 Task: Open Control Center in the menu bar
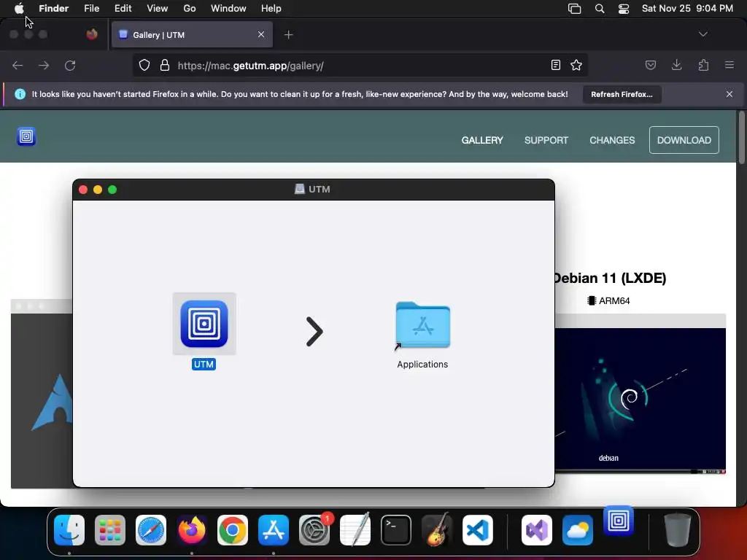tap(624, 9)
